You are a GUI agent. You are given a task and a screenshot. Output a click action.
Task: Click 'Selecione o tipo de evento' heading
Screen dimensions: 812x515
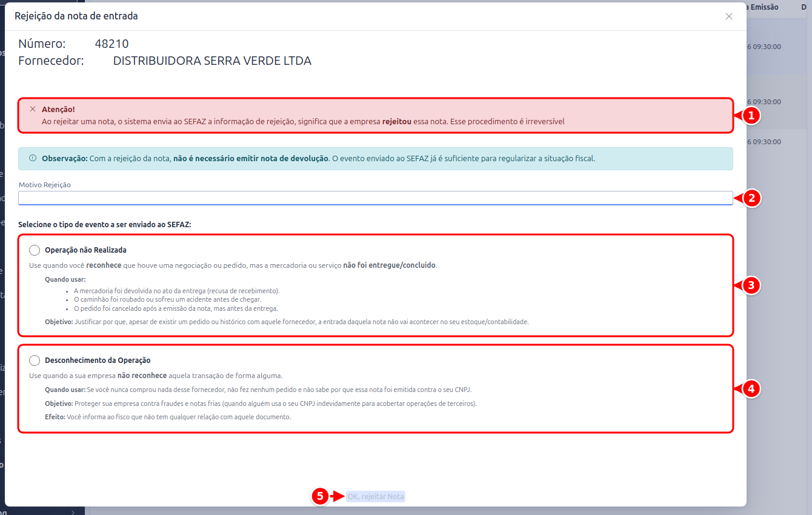105,224
